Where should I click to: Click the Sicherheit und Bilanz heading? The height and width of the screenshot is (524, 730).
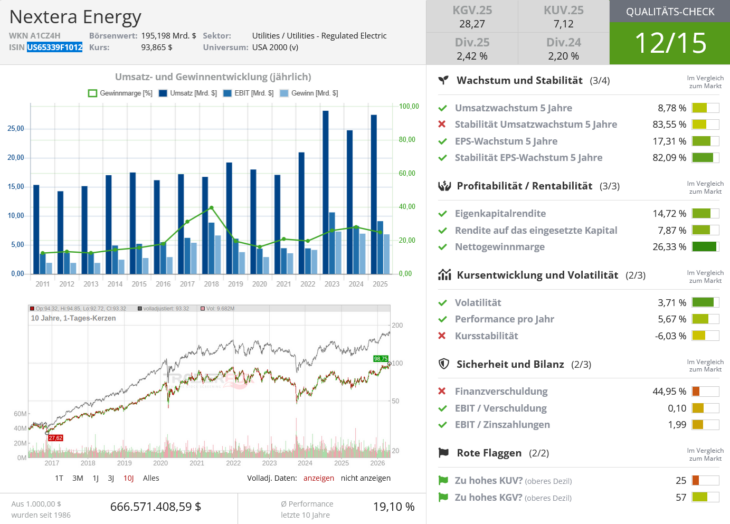point(510,364)
